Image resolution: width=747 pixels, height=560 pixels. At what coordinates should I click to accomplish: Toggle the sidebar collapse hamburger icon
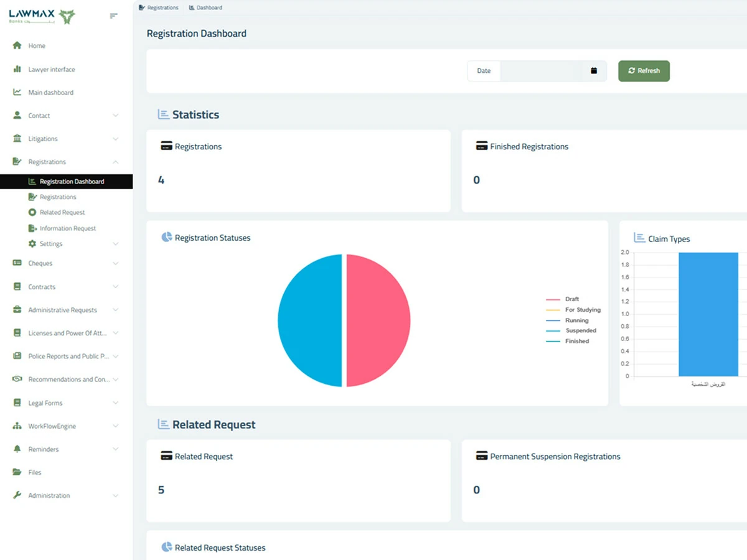coord(113,16)
